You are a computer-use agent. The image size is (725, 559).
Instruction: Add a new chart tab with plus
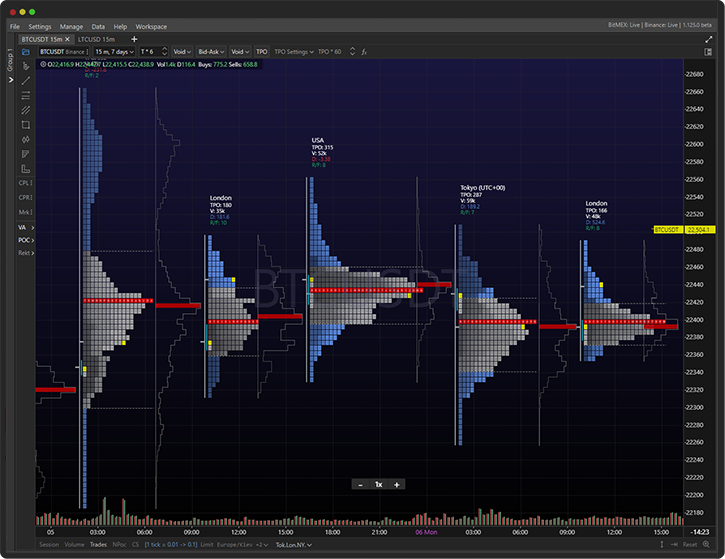coord(134,39)
